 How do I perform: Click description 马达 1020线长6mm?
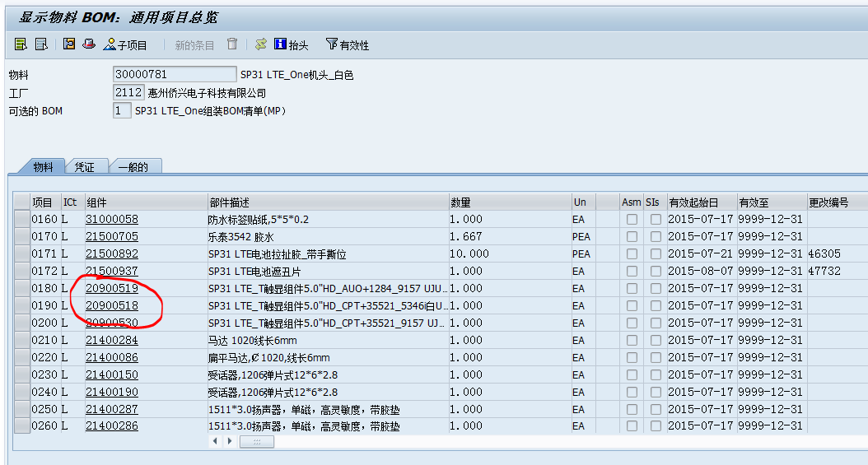pos(253,341)
